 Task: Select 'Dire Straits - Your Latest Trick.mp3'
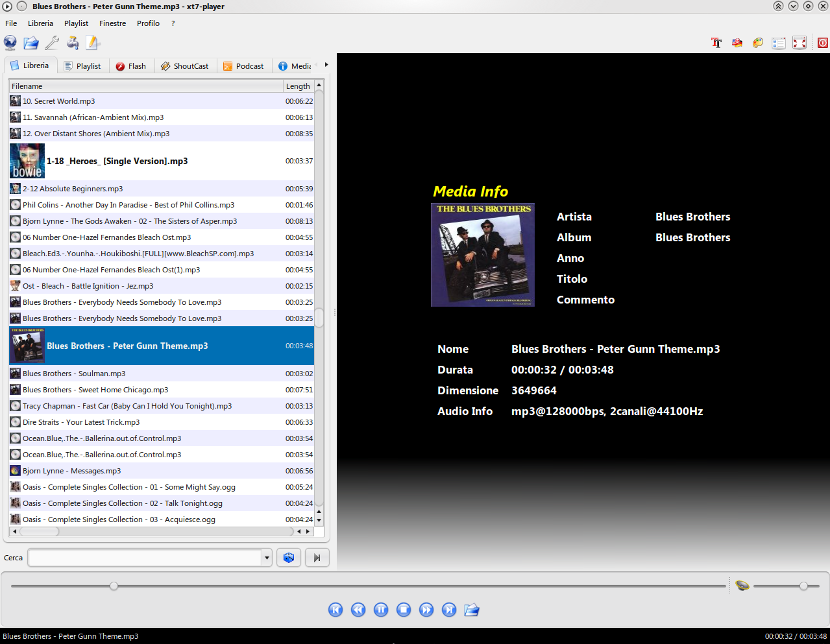pyautogui.click(x=162, y=422)
